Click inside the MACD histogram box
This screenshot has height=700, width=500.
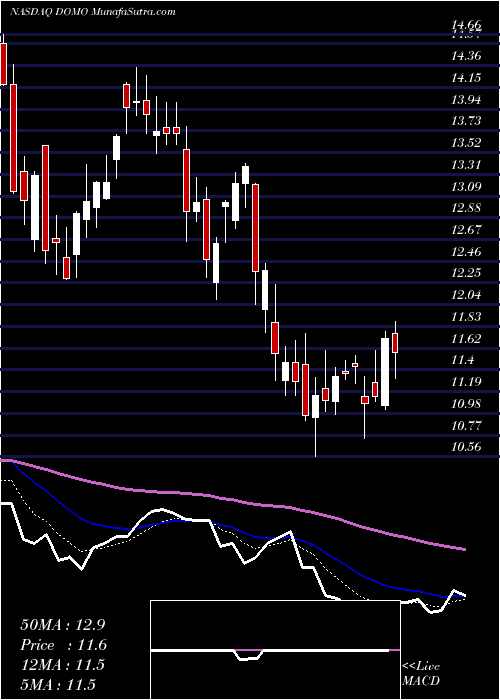coord(275,650)
